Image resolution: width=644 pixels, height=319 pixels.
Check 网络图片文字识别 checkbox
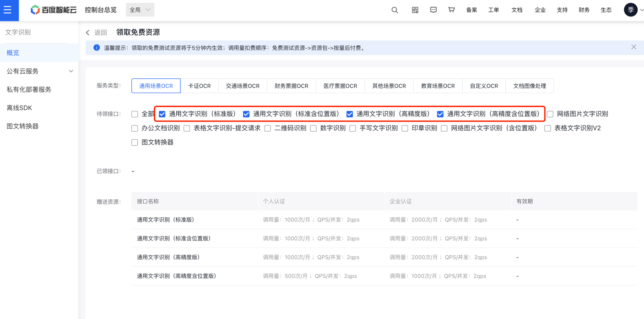click(550, 114)
